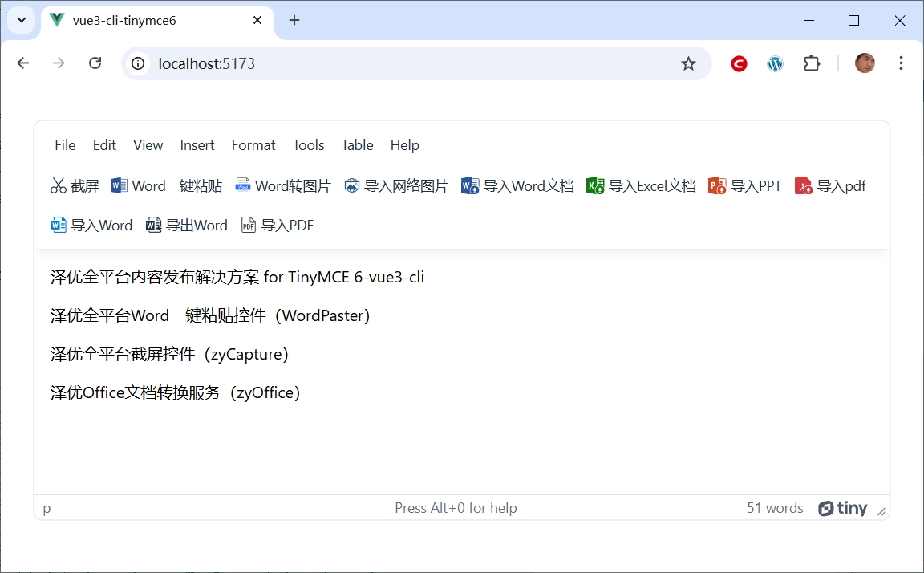This screenshot has height=573, width=924.
Task: Open the Insert menu
Action: 197,145
